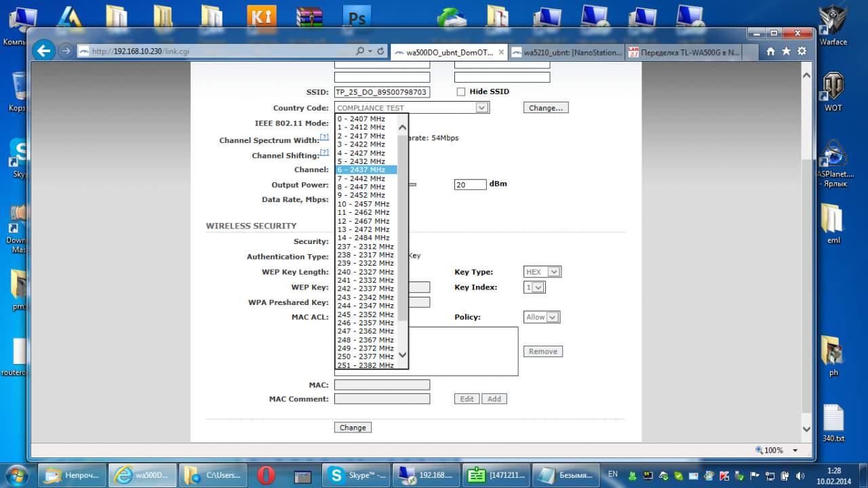Select channel 11 - 2462 MHz option
This screenshot has width=868, height=488.
[x=363, y=213]
